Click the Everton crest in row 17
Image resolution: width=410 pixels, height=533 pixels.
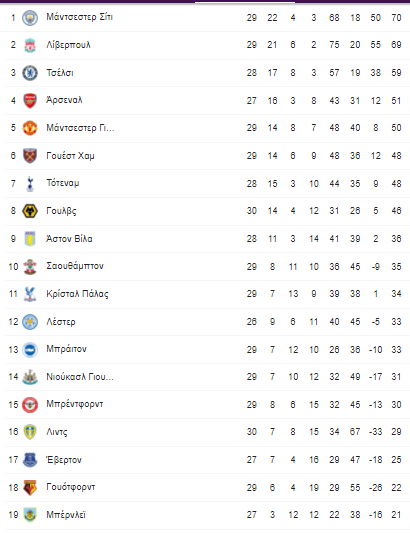click(30, 460)
